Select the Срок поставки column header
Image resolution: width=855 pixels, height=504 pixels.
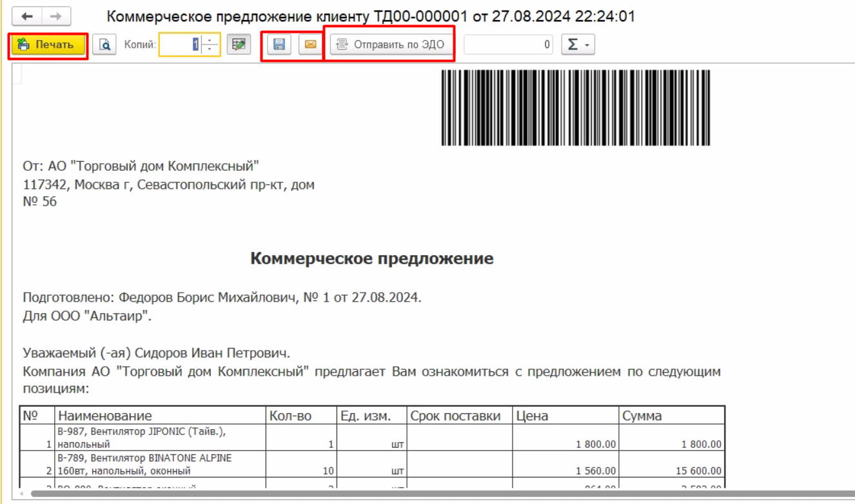(459, 416)
